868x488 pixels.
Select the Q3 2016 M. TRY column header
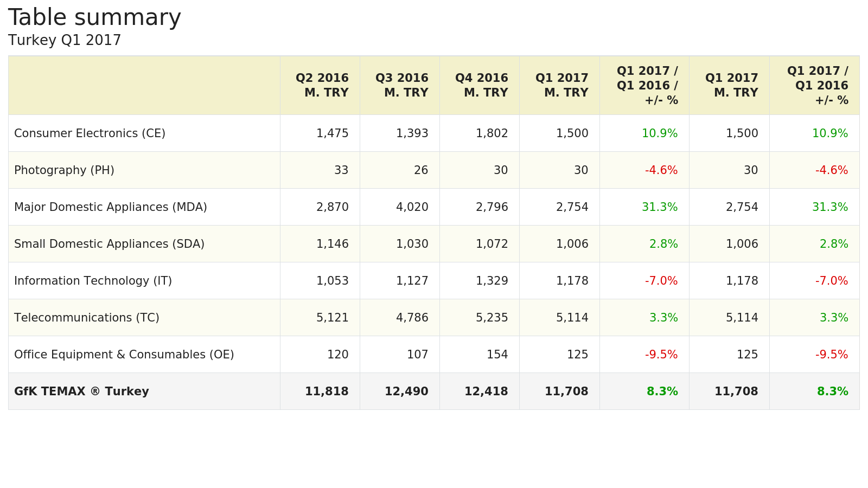[x=401, y=85]
